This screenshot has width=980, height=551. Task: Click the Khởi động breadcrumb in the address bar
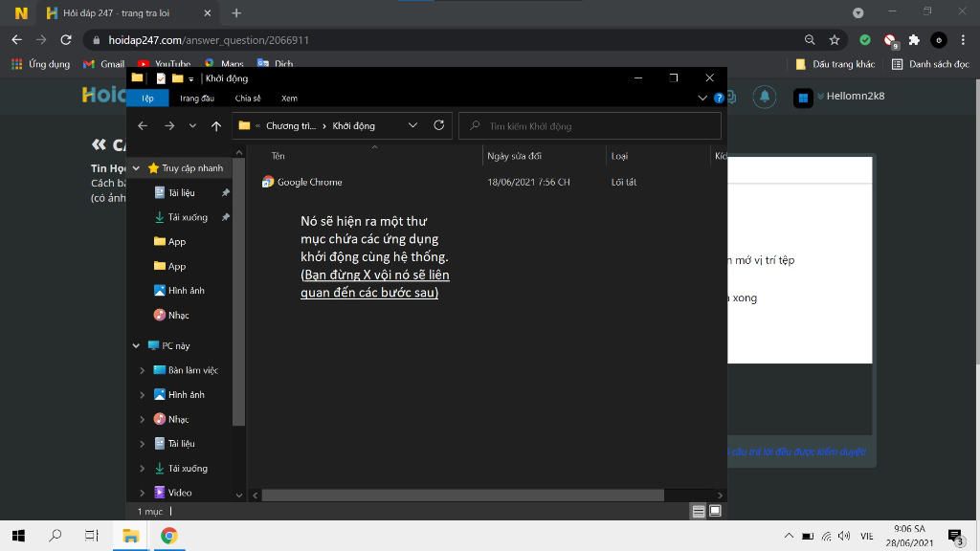354,125
